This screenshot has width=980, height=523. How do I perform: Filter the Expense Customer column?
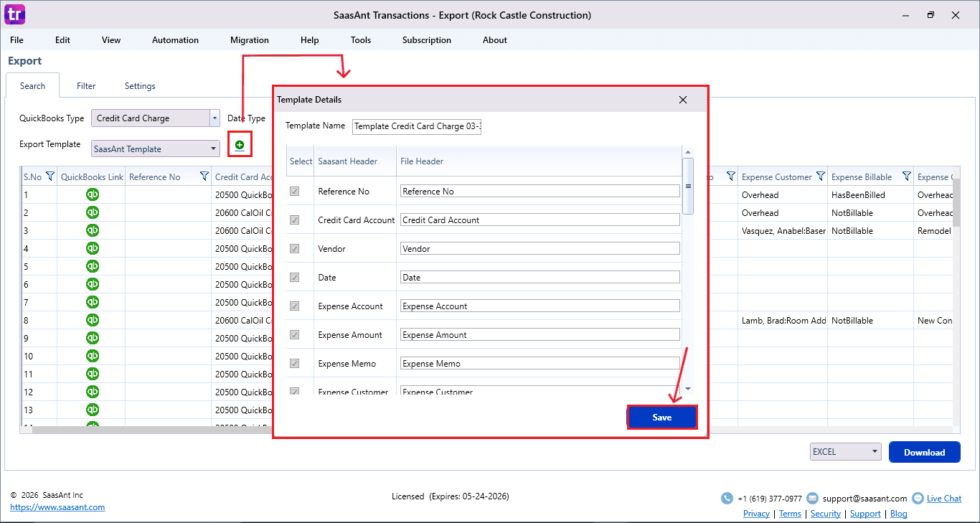pyautogui.click(x=819, y=176)
